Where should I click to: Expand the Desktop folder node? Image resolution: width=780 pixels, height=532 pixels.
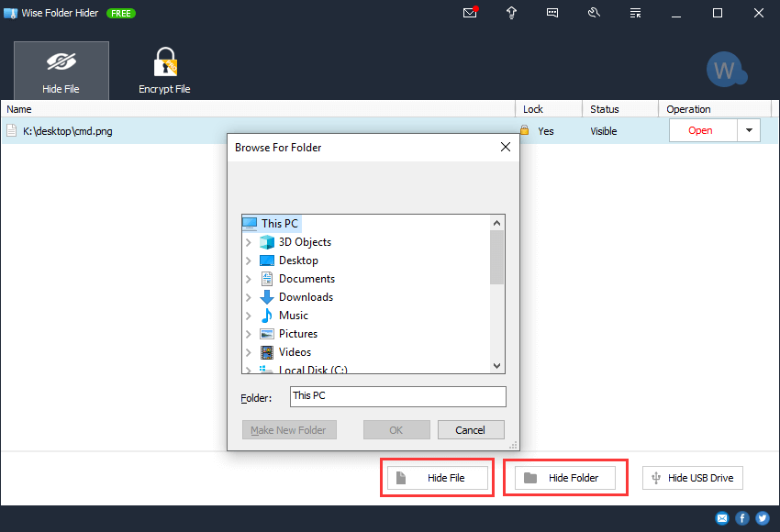pyautogui.click(x=249, y=261)
